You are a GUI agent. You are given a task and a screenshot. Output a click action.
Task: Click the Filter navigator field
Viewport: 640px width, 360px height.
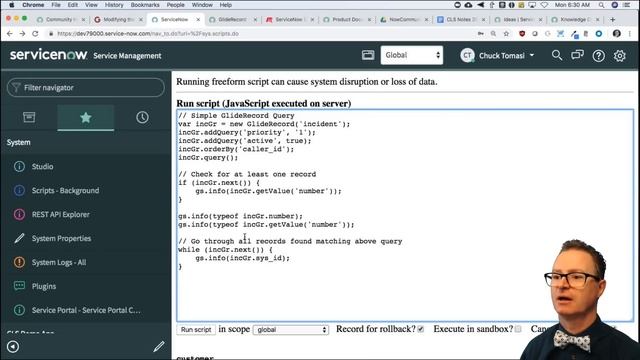[x=86, y=87]
